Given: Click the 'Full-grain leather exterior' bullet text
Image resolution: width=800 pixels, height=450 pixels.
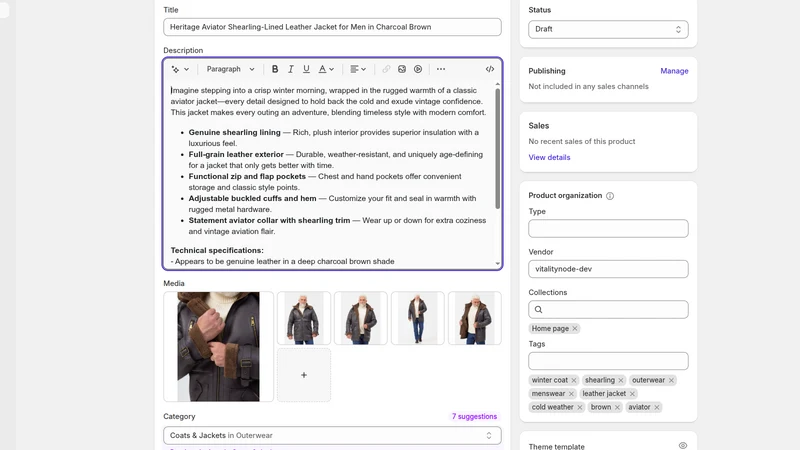Looking at the screenshot, I should point(236,155).
